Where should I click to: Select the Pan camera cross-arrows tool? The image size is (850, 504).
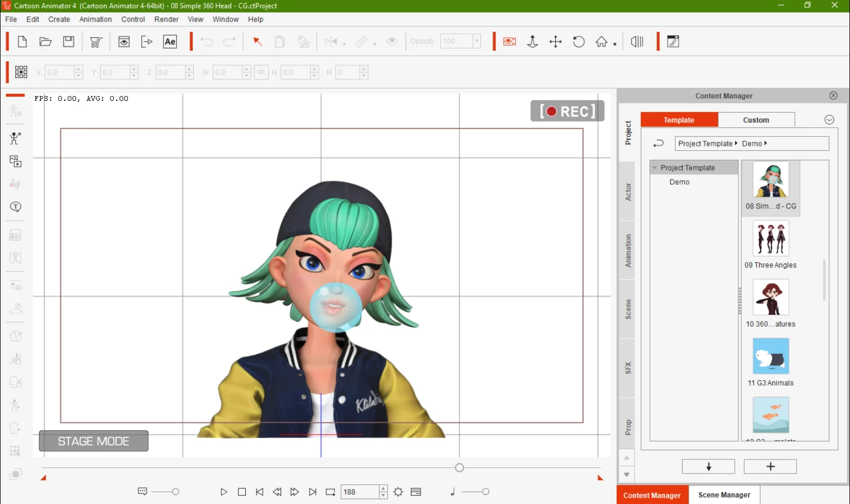pyautogui.click(x=556, y=42)
